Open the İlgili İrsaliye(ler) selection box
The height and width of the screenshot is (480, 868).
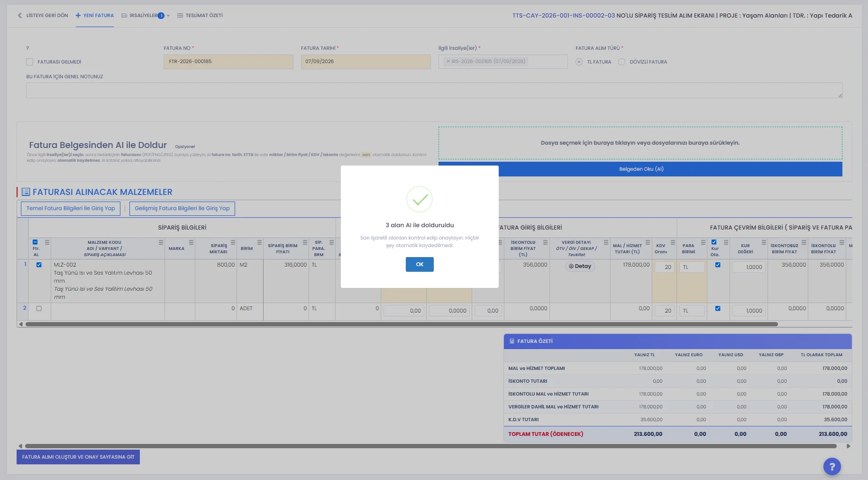503,62
